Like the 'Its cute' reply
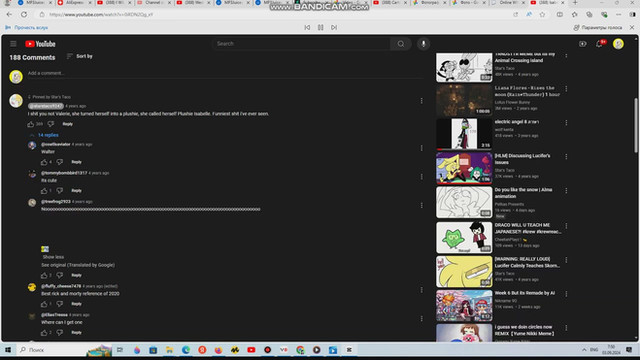640x360 pixels. click(44, 191)
